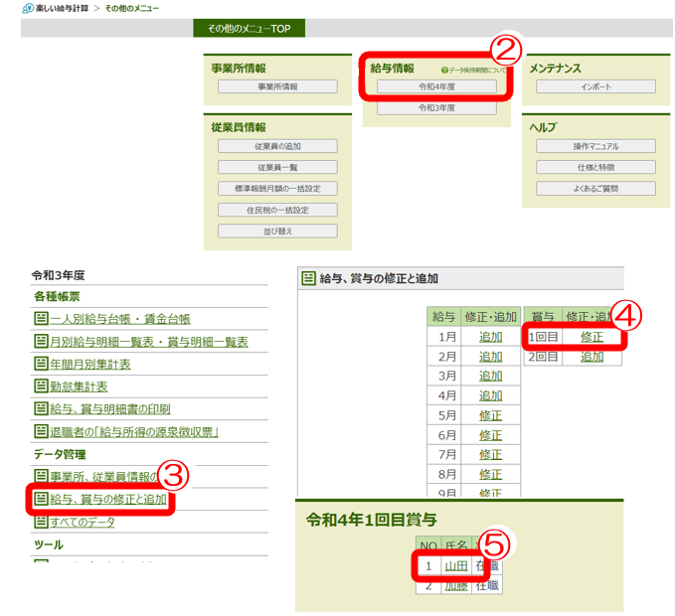Select the 令和3年度 salary year button
The image size is (675, 616).
(x=435, y=107)
